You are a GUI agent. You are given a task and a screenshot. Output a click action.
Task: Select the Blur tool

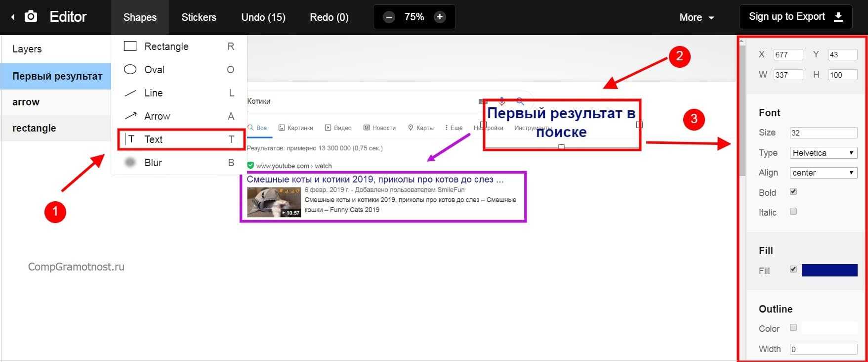pyautogui.click(x=153, y=163)
